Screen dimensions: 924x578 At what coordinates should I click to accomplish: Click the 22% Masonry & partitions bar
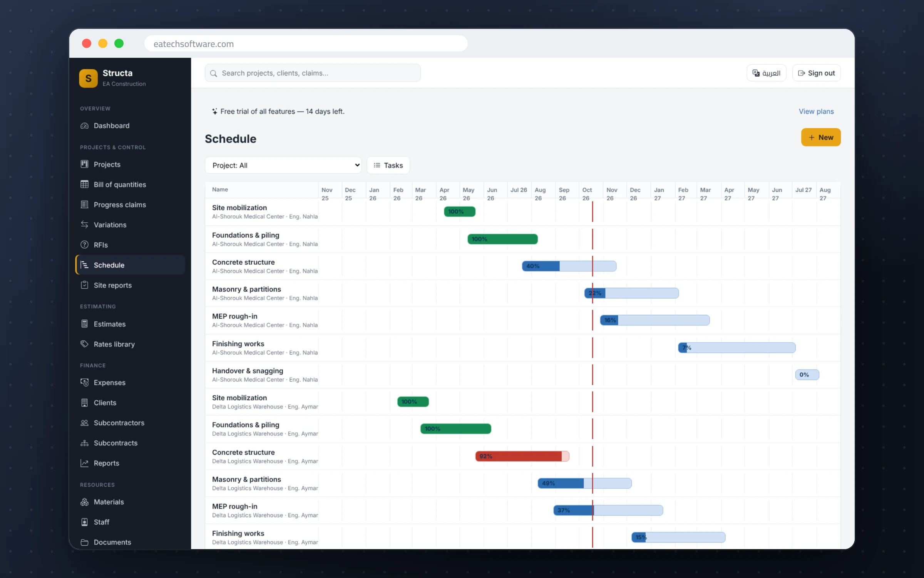[x=631, y=293]
